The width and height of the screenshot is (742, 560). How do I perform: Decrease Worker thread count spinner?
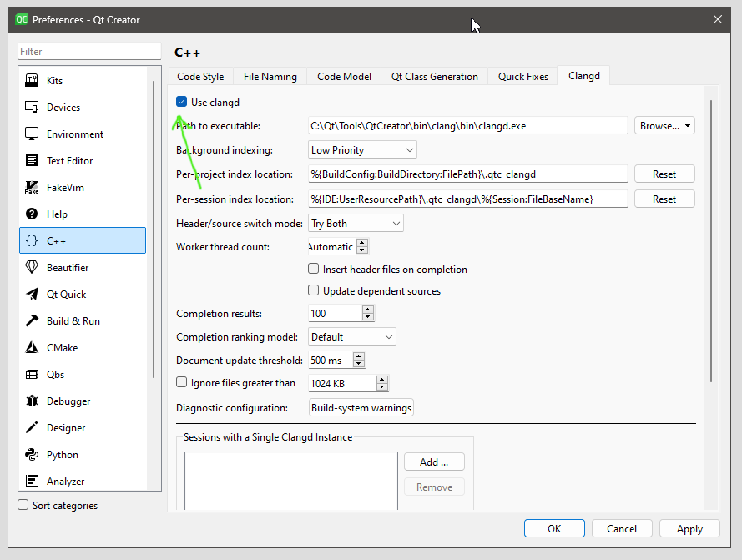pos(362,250)
